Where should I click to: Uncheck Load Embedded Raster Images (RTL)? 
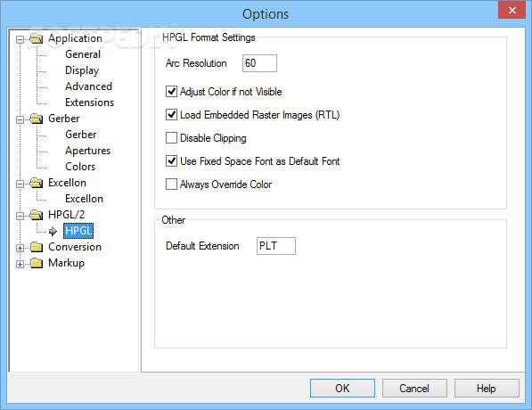[x=171, y=115]
